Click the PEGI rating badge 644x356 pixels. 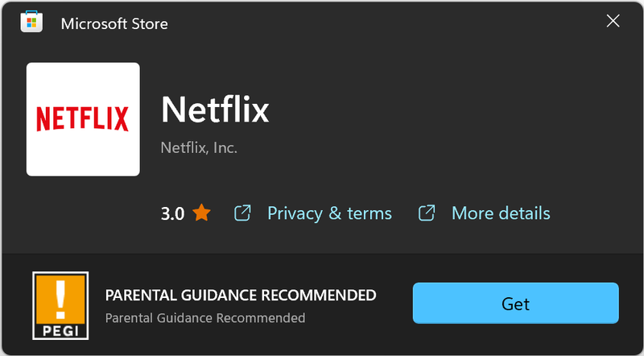point(60,304)
